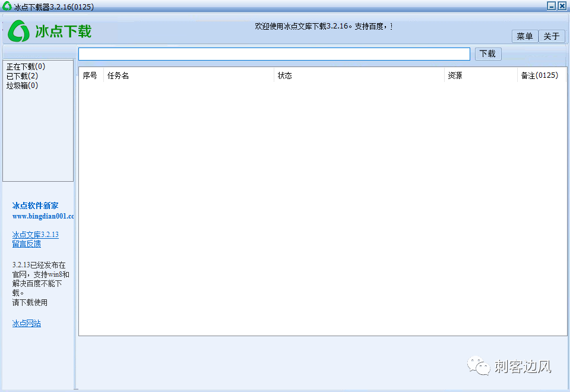Focus the URL input field
This screenshot has width=570, height=392.
pos(274,54)
